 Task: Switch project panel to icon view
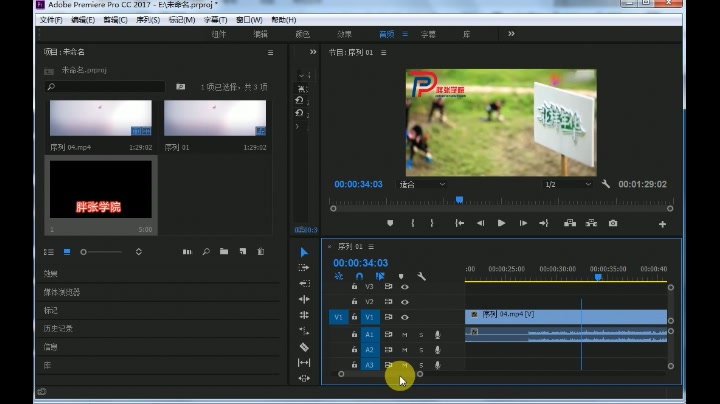(67, 252)
